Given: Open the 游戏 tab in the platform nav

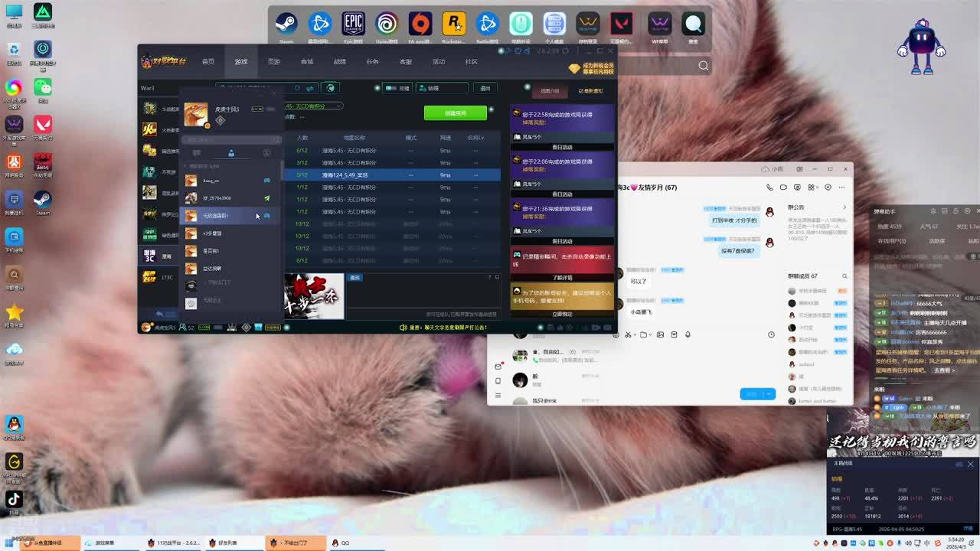Looking at the screenshot, I should pyautogui.click(x=241, y=62).
